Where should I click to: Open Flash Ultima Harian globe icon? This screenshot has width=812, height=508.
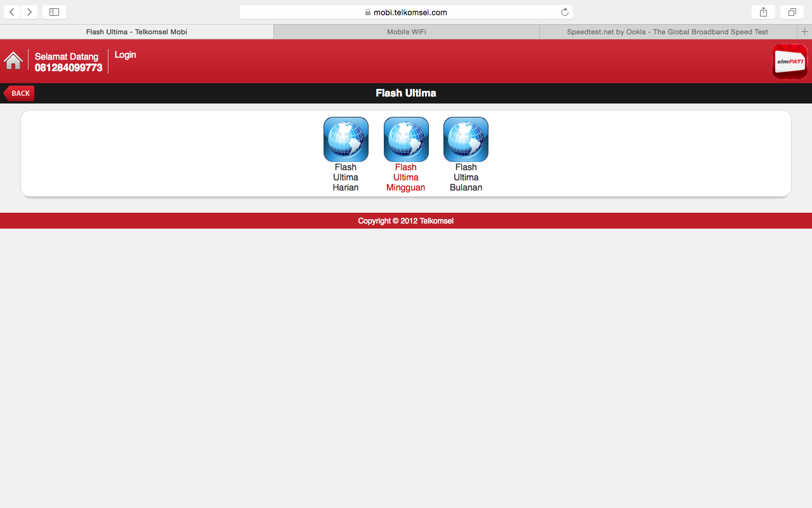pos(346,139)
